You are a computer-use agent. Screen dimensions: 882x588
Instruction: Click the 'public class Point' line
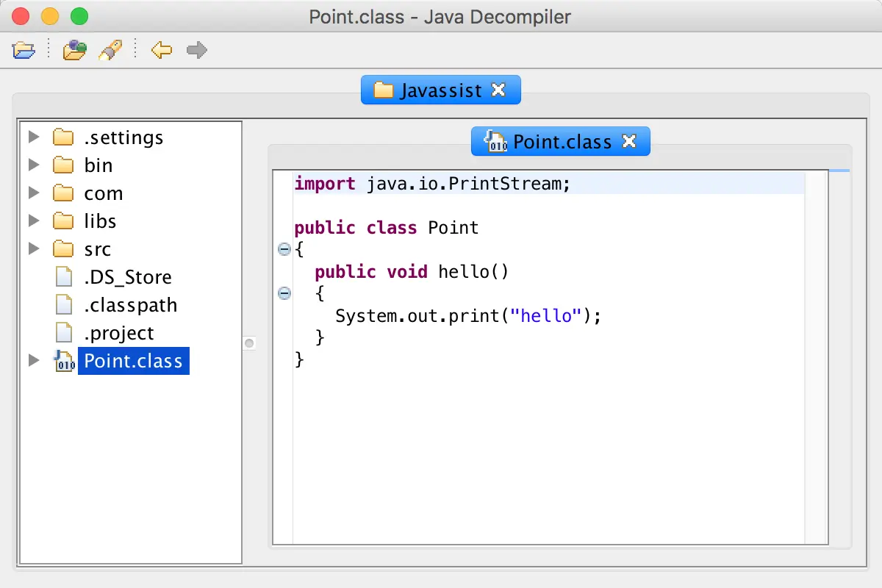387,228
